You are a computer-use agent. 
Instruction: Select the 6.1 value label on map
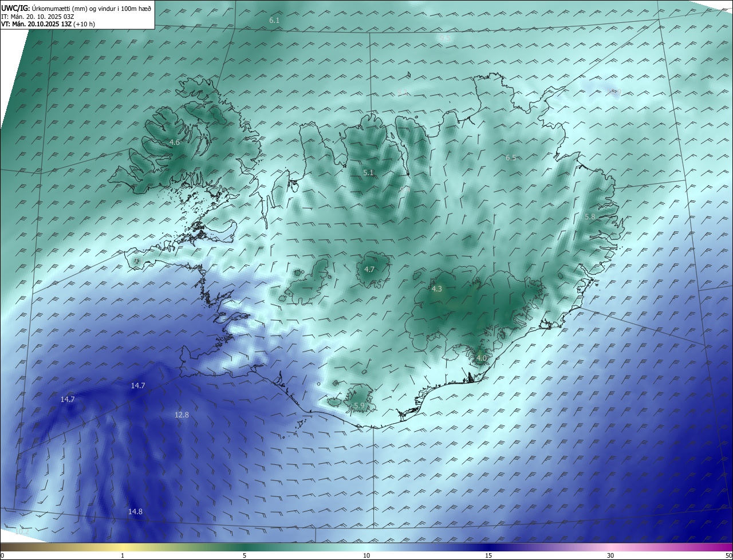[x=274, y=21]
